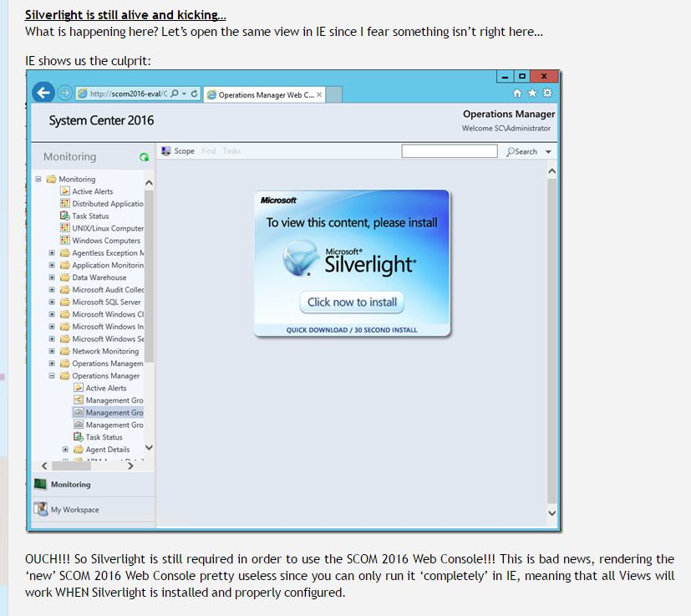
Task: Select Task Status under Operations Manager
Action: click(104, 437)
